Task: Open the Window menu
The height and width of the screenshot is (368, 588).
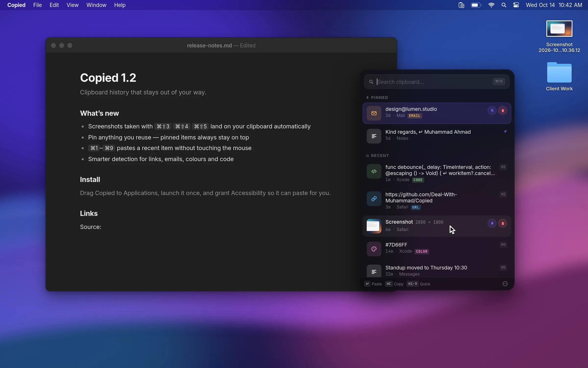Action: (x=96, y=5)
